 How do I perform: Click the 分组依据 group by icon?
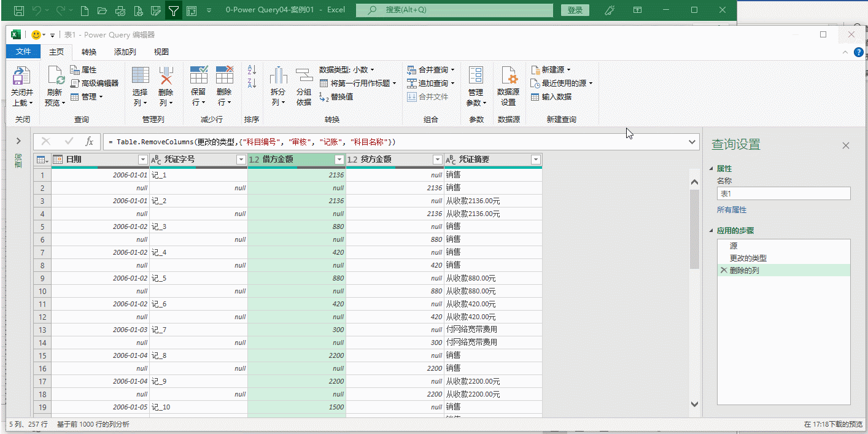pyautogui.click(x=304, y=76)
